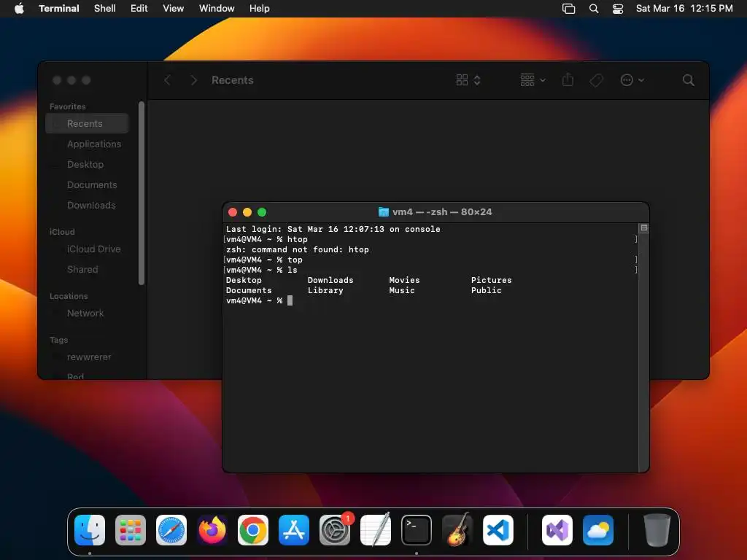The height and width of the screenshot is (560, 747).
Task: Select Desktop in Finder sidebar
Action: click(x=88, y=164)
